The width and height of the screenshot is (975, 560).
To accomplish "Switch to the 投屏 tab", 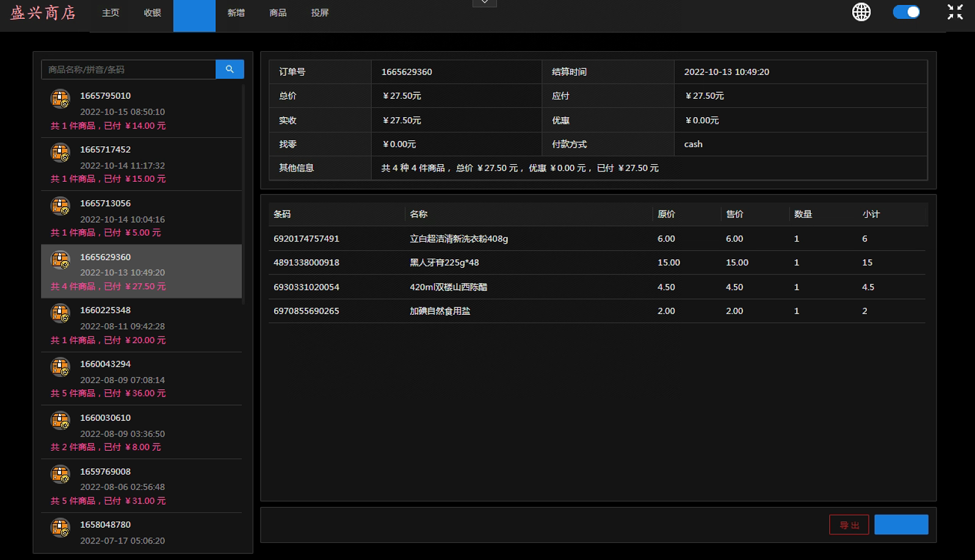I will tap(320, 13).
